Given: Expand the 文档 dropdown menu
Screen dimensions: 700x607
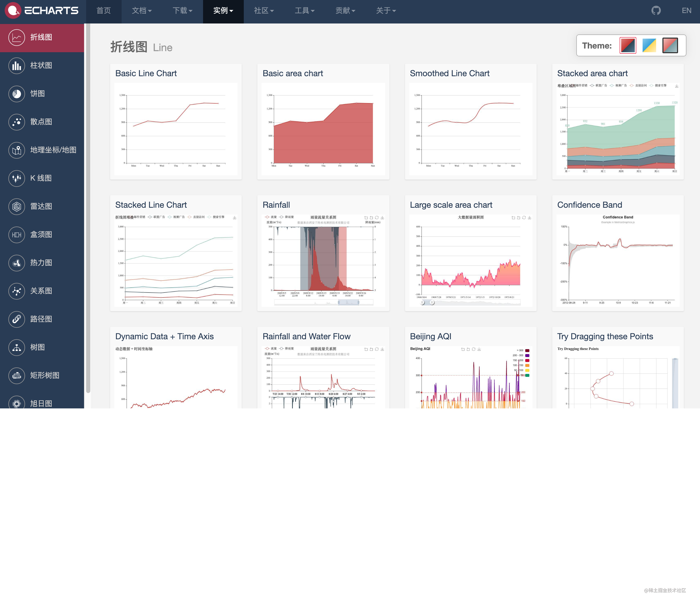Looking at the screenshot, I should [142, 11].
